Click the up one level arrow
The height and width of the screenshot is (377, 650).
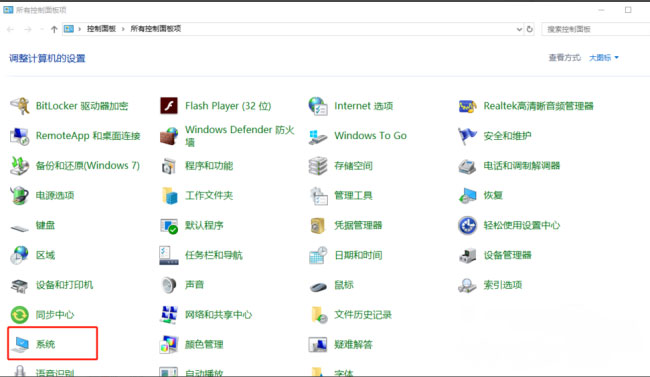[x=54, y=29]
